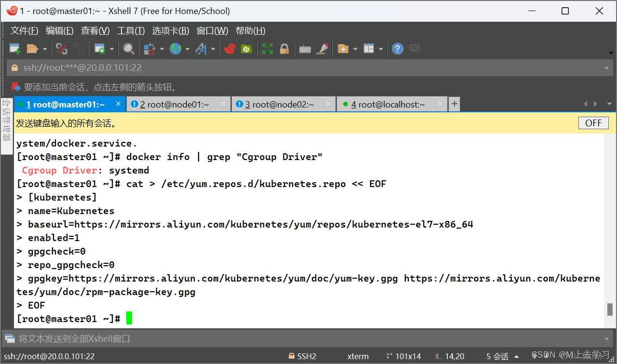Open the 工具(T) menu
Viewport: 617px width, 364px height.
click(x=131, y=31)
